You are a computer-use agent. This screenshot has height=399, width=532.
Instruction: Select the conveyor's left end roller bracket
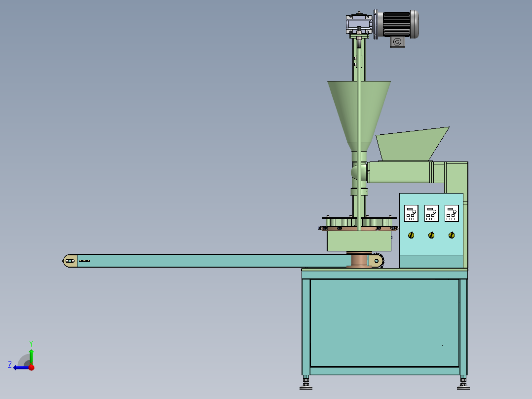click(70, 261)
